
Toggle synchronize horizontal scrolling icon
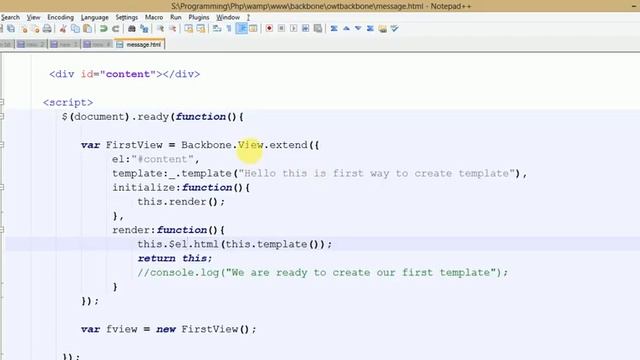[x=200, y=29]
